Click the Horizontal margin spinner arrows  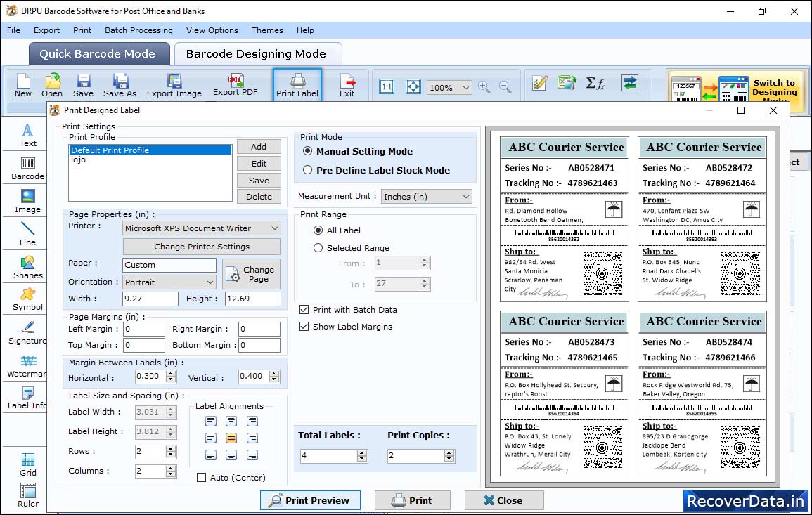[x=171, y=377]
